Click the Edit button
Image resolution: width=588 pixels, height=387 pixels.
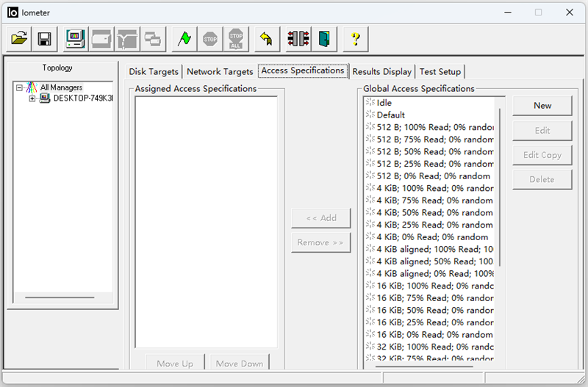point(542,131)
